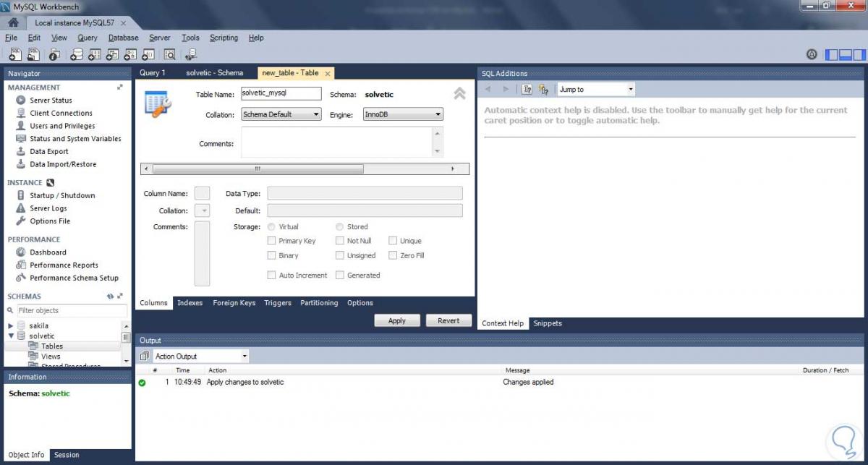
Task: Check the Not Null checkbox
Action: (x=340, y=241)
